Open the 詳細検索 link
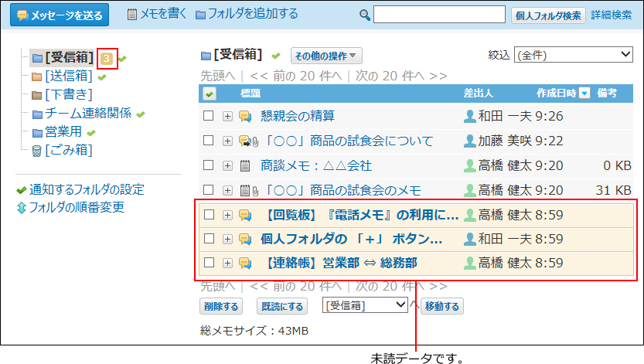The height and width of the screenshot is (364, 644). [611, 15]
